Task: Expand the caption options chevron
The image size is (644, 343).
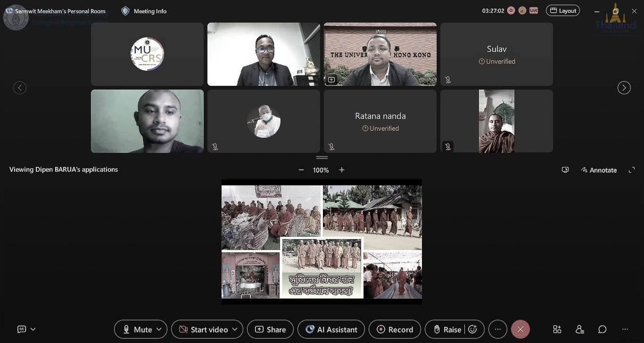Action: [33, 329]
